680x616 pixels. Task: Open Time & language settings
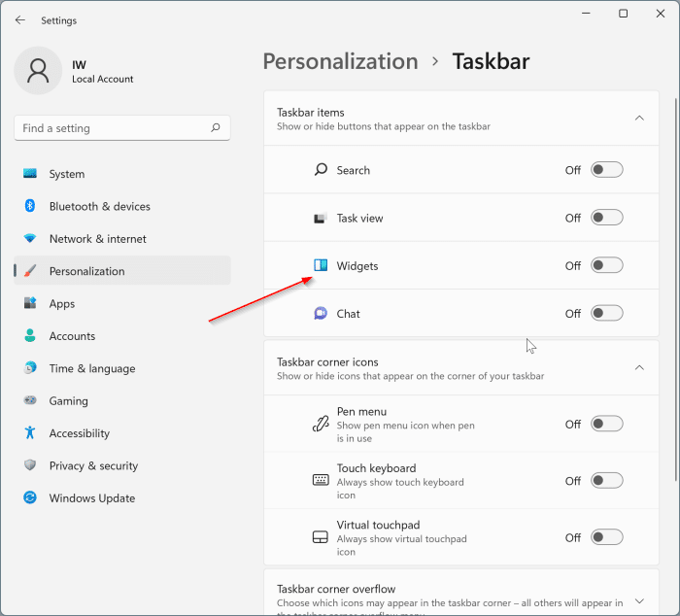coord(122,368)
